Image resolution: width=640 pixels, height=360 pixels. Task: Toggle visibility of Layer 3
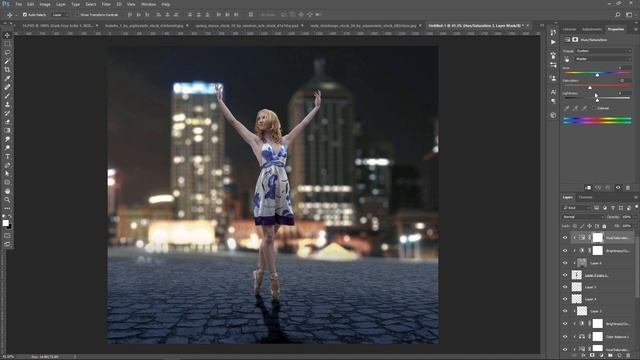[x=565, y=311]
